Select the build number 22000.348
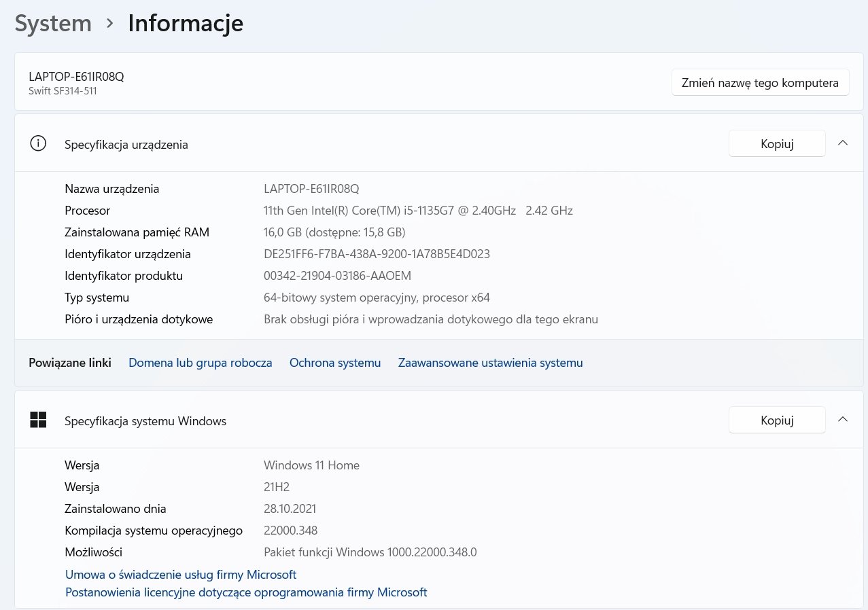The width and height of the screenshot is (868, 610). [290, 531]
